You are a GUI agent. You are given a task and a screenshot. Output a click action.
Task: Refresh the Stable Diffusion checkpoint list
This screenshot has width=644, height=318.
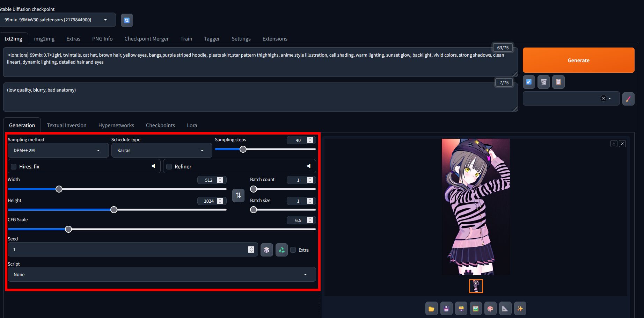[127, 20]
